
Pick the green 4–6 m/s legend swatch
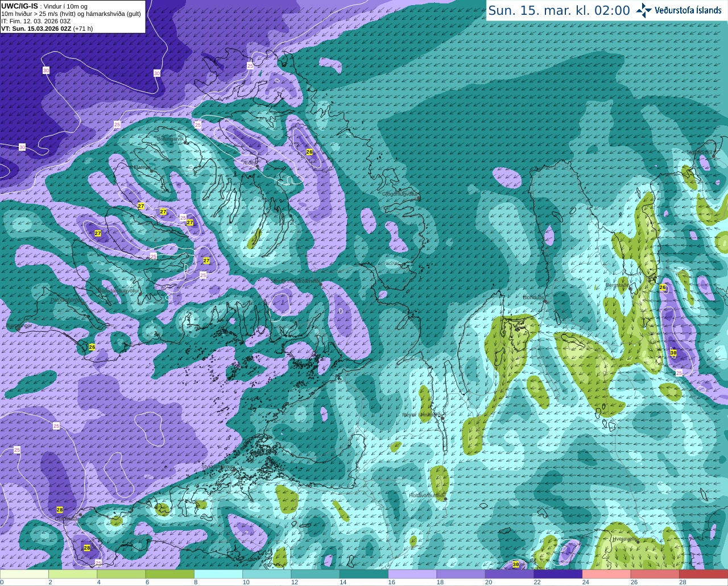click(x=121, y=574)
